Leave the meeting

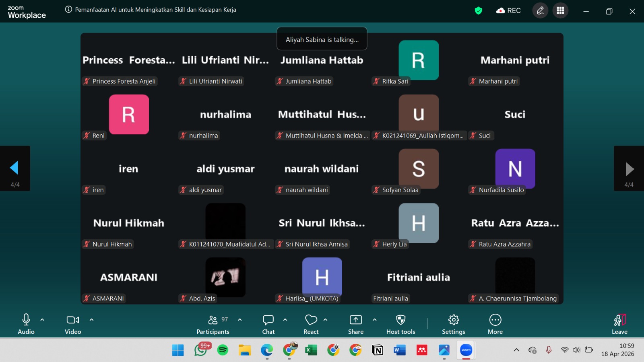point(619,324)
